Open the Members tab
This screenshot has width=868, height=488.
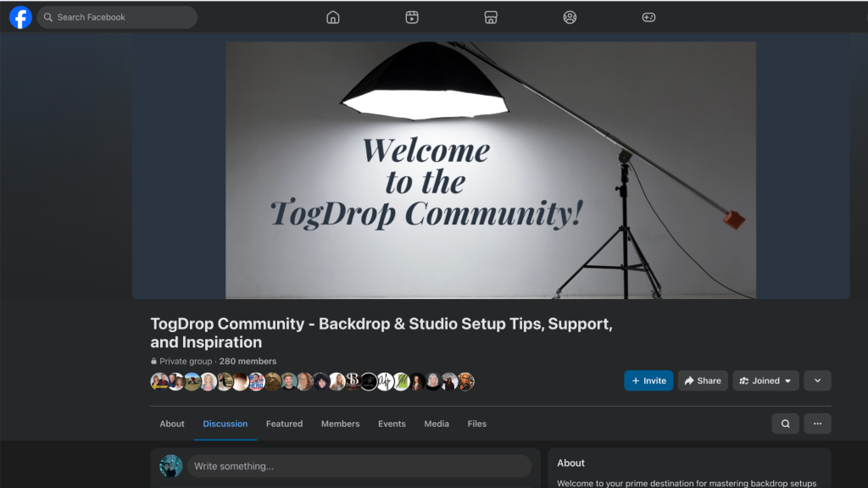[341, 424]
